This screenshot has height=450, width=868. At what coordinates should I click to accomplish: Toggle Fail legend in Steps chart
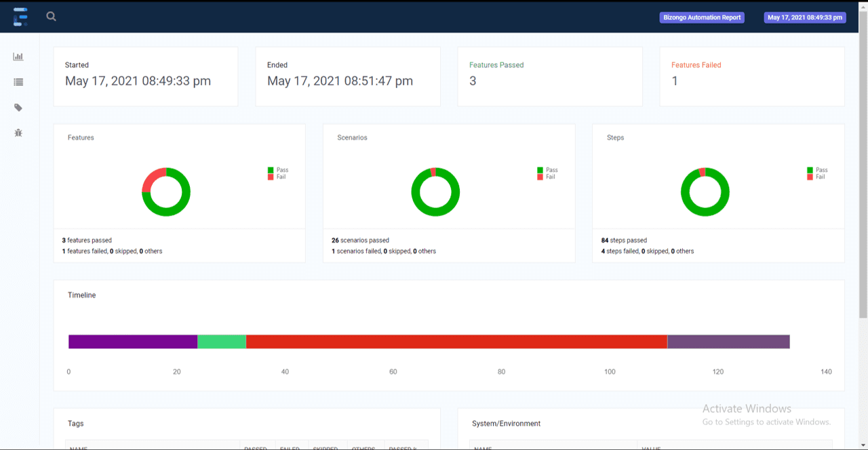816,177
